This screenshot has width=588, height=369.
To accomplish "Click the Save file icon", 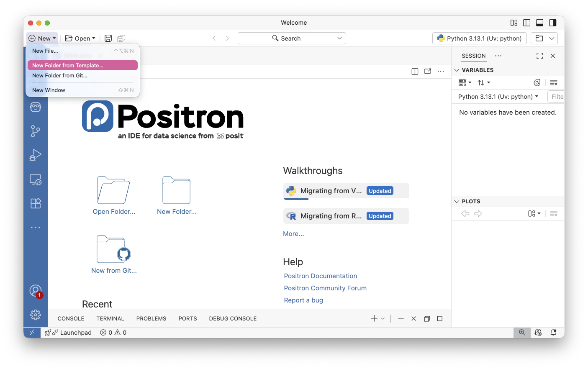I will point(108,38).
